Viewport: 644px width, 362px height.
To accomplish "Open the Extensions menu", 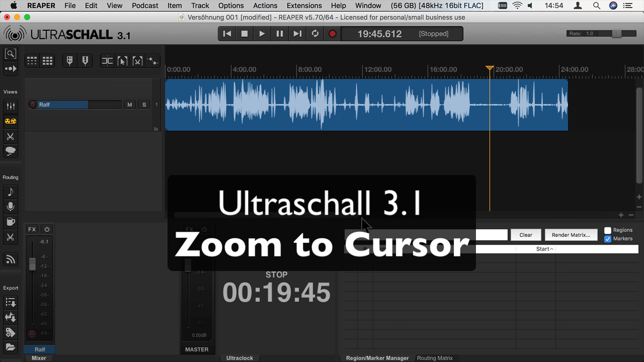I will pyautogui.click(x=304, y=6).
